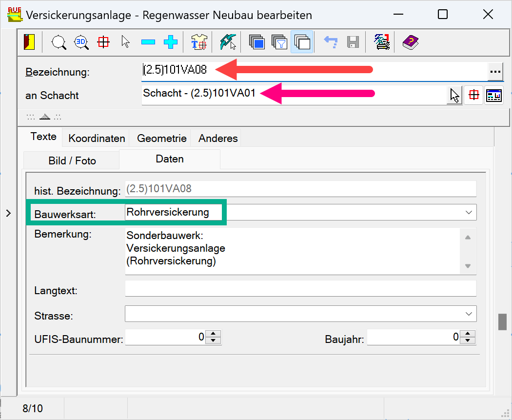
Task: Click pointer pick icon beside an Schacht field
Action: (x=454, y=96)
